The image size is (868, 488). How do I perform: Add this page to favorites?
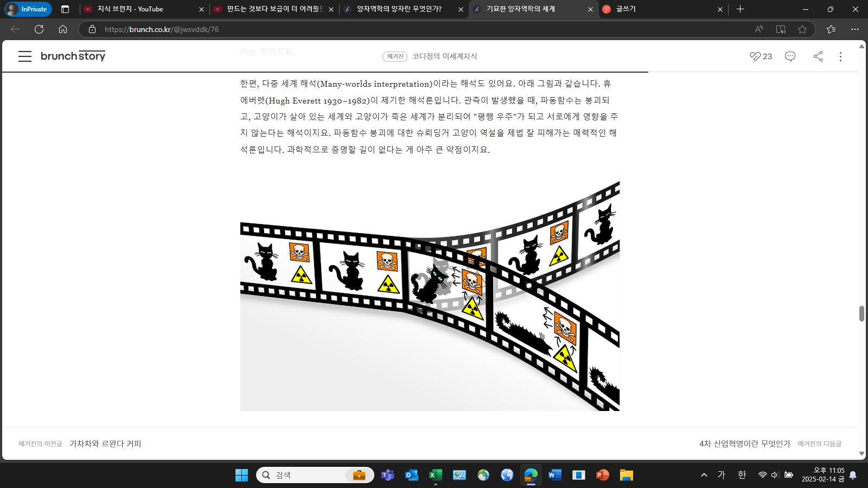(802, 29)
